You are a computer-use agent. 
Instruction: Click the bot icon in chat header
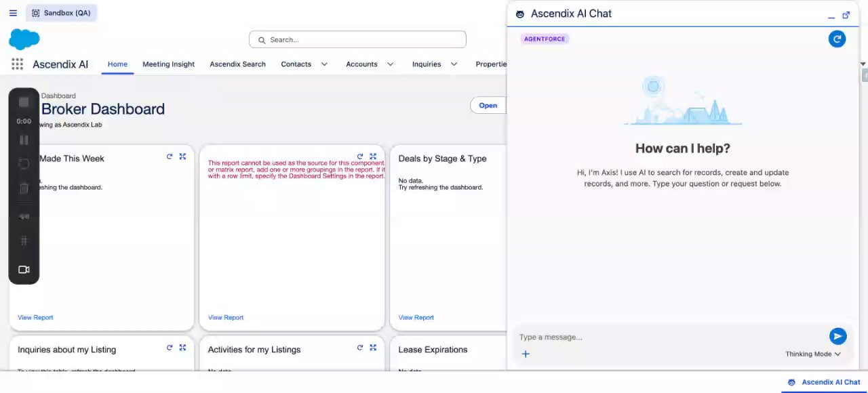point(520,14)
